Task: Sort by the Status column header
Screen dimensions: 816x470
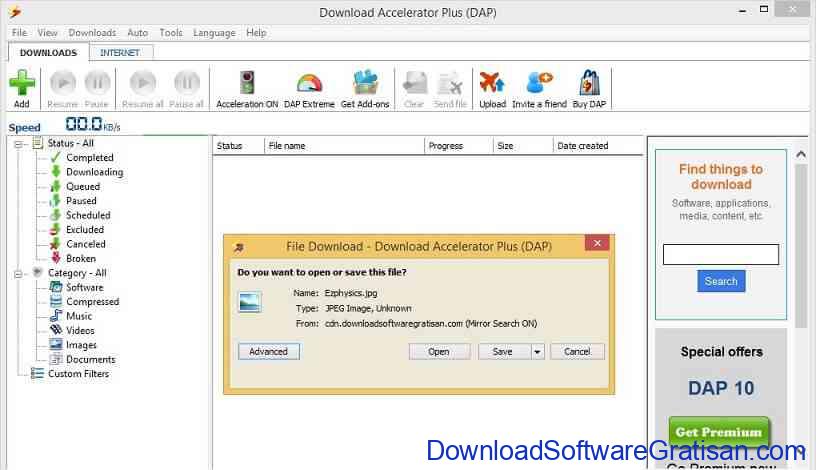Action: pos(239,146)
